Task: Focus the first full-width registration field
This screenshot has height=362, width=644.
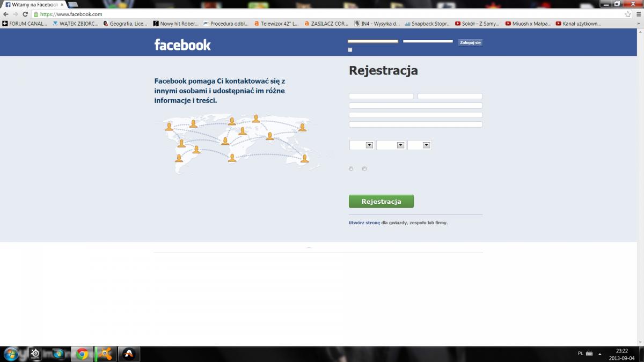Action: coord(415,106)
